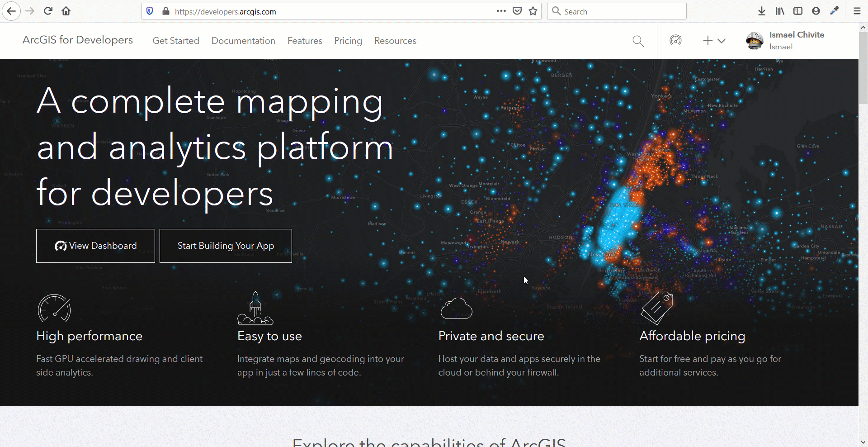Open the Features menu
This screenshot has height=447, width=868.
(x=305, y=41)
